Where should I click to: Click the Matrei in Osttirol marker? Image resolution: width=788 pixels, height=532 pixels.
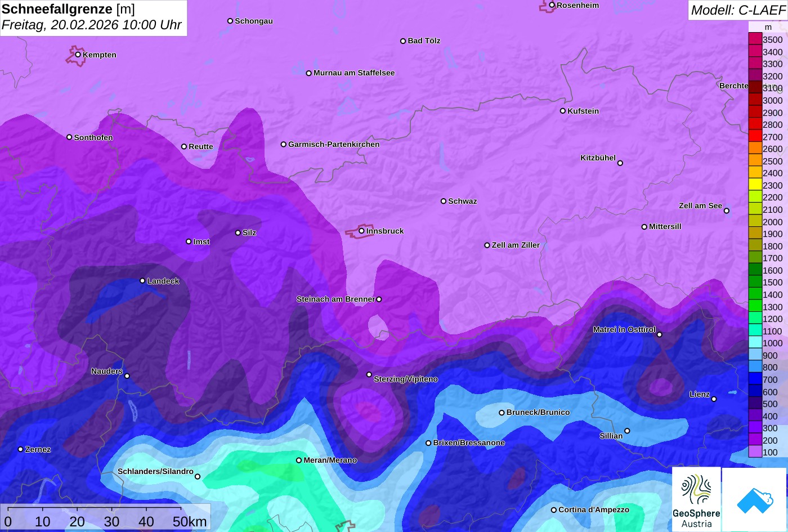tap(660, 334)
